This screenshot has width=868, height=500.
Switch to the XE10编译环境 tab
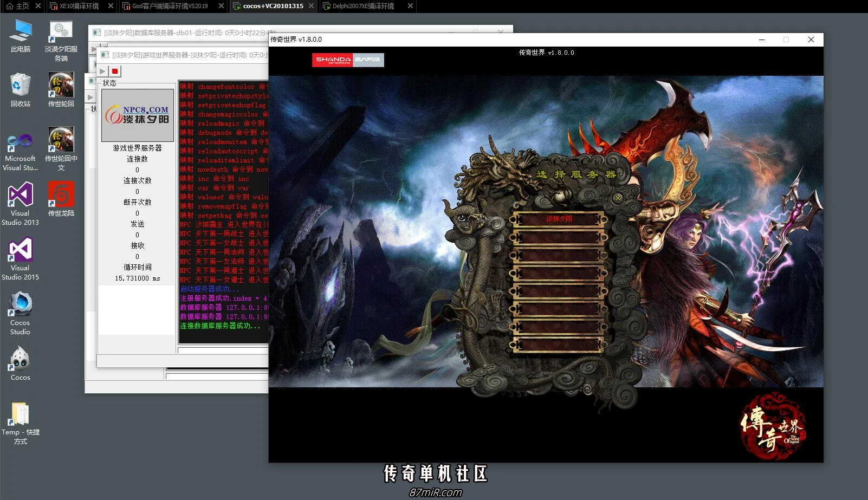[x=79, y=6]
